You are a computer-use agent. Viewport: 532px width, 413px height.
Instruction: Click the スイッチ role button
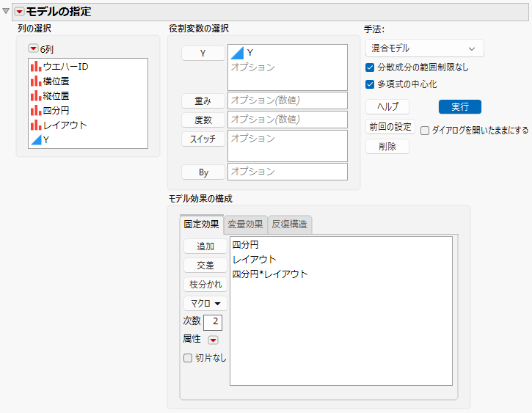point(203,139)
